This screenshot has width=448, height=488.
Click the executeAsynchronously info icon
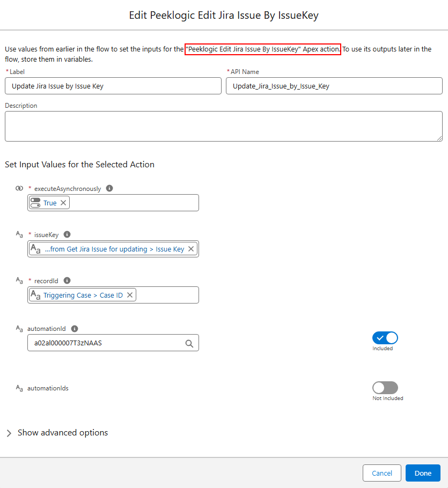[109, 188]
